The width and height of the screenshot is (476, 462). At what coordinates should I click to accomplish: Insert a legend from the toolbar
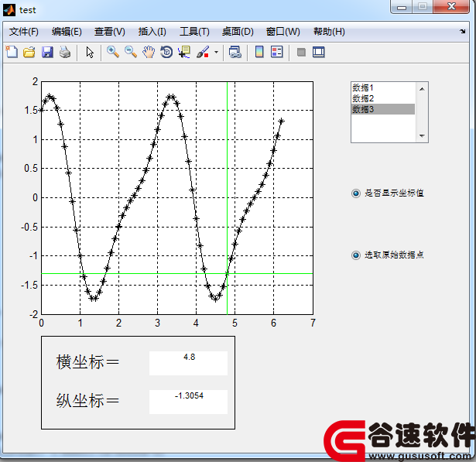[x=277, y=52]
